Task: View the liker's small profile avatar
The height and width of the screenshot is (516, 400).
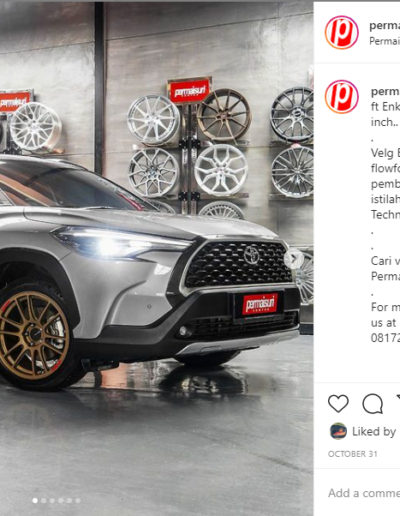Action: click(x=338, y=431)
